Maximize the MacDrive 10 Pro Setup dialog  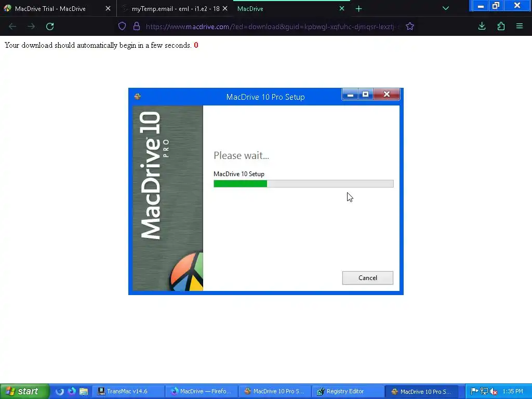click(x=365, y=95)
